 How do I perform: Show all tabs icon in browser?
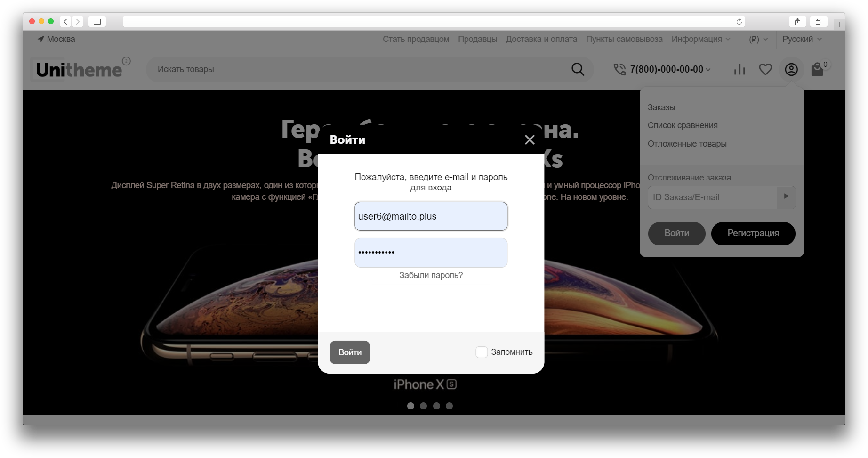[x=819, y=22]
